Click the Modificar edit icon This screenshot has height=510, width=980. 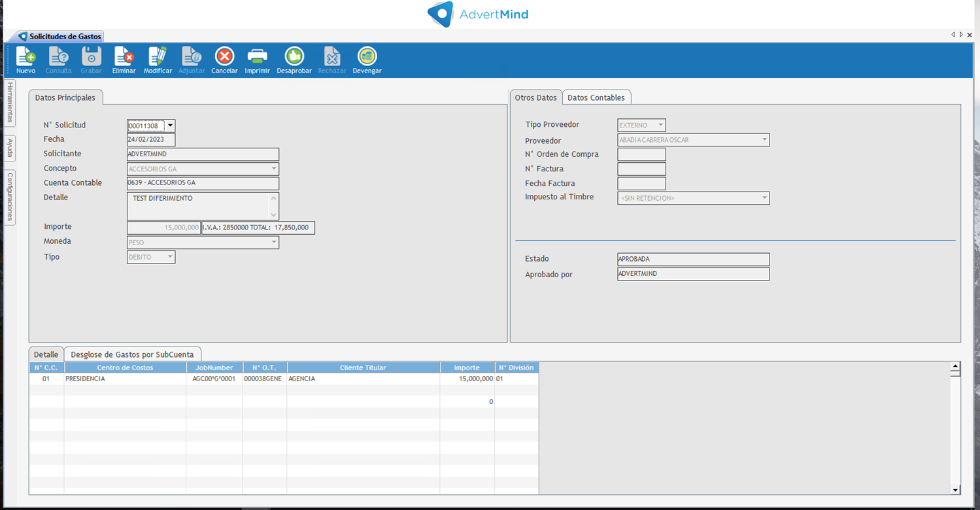coord(158,60)
